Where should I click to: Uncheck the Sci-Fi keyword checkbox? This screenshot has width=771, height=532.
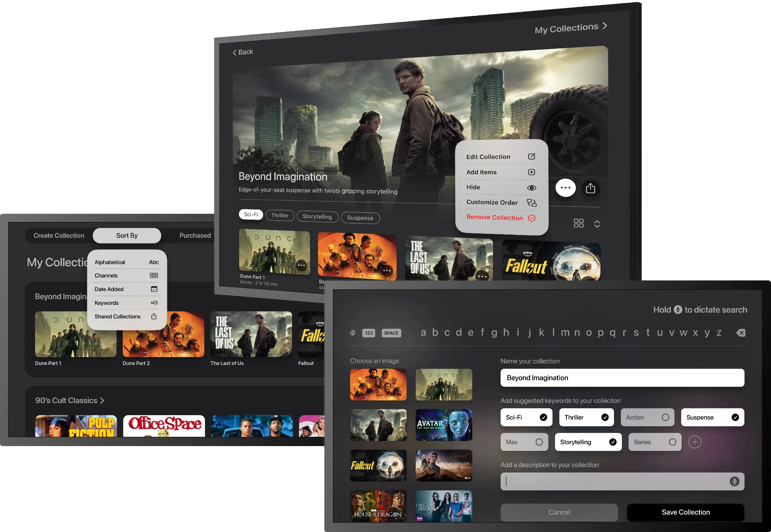pyautogui.click(x=543, y=417)
